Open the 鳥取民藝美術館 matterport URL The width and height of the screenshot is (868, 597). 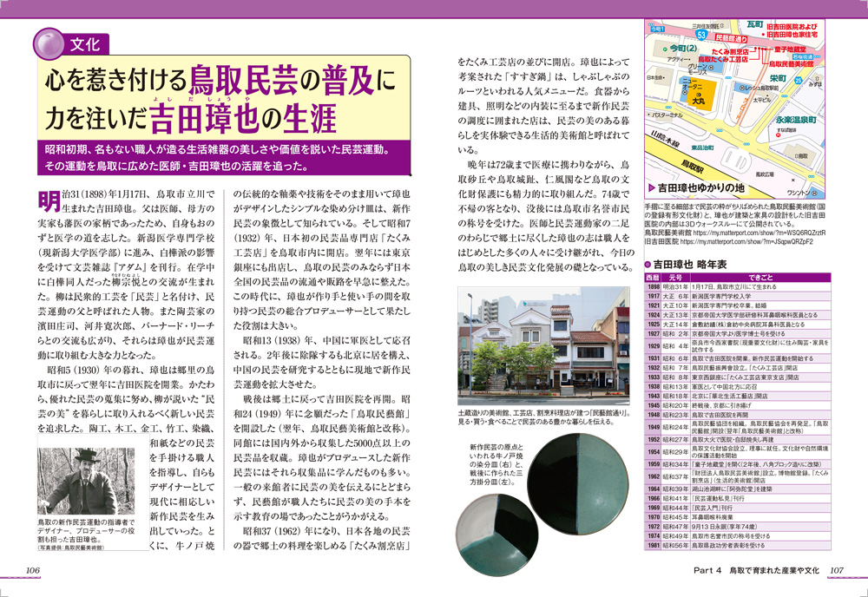(759, 233)
